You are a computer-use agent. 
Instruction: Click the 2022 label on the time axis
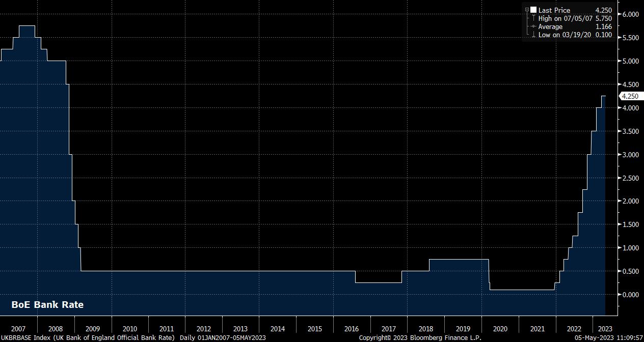point(574,329)
